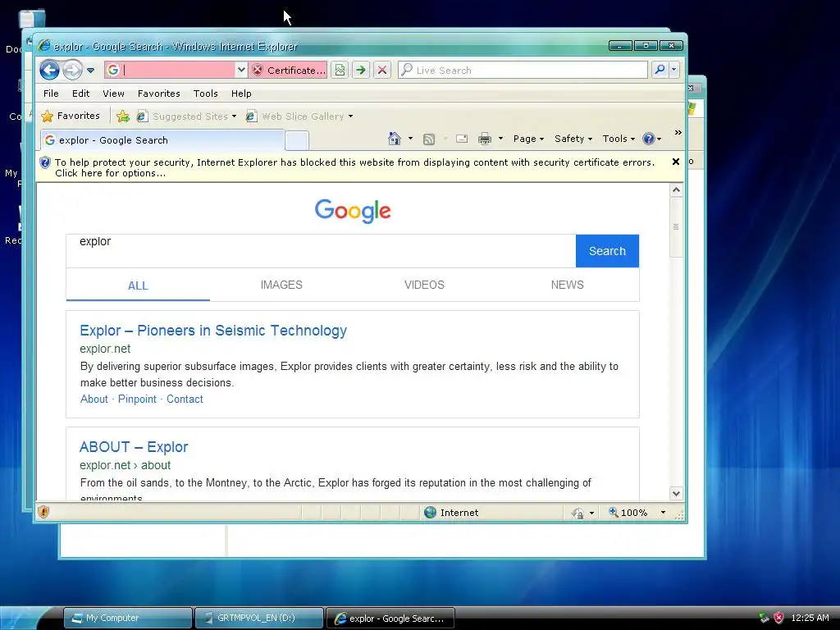Select the ALL results tab
This screenshot has width=840, height=630.
[x=138, y=285]
